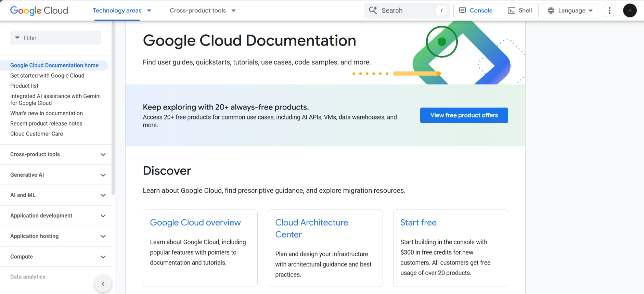This screenshot has height=294, width=644.
Task: Click the Shell terminal icon
Action: pos(512,11)
